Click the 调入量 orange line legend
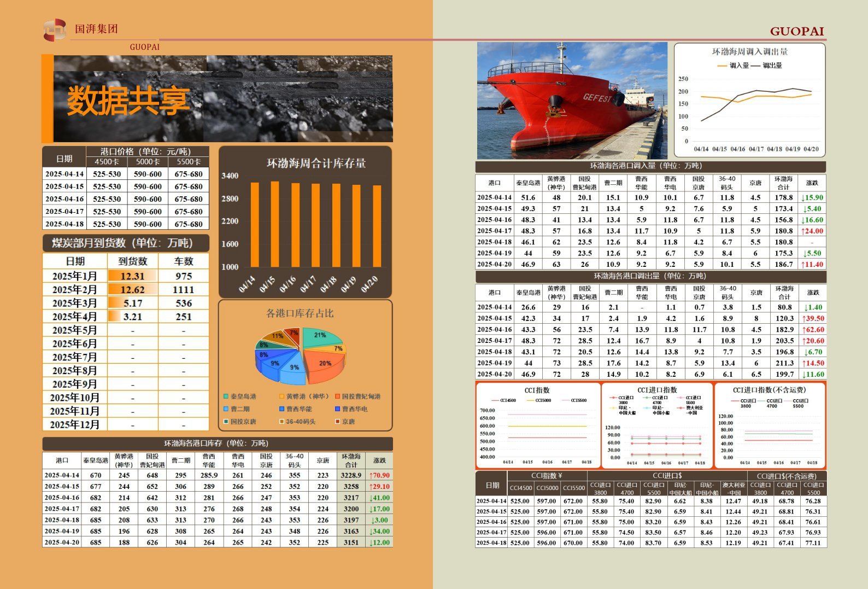This screenshot has height=589, width=868. tap(733, 66)
